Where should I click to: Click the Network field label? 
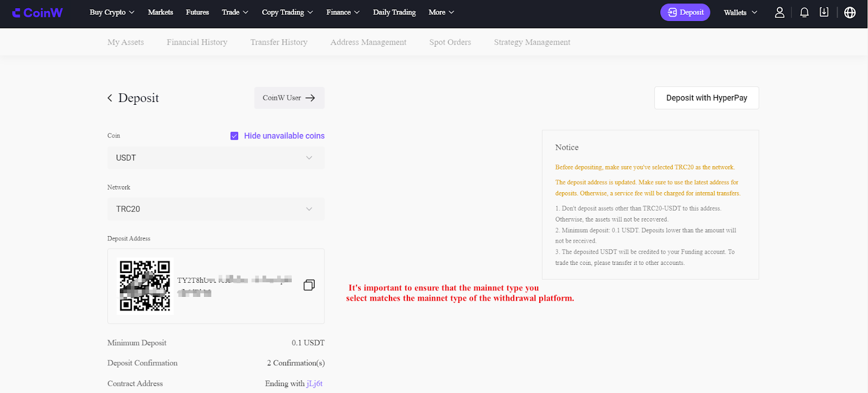click(119, 187)
